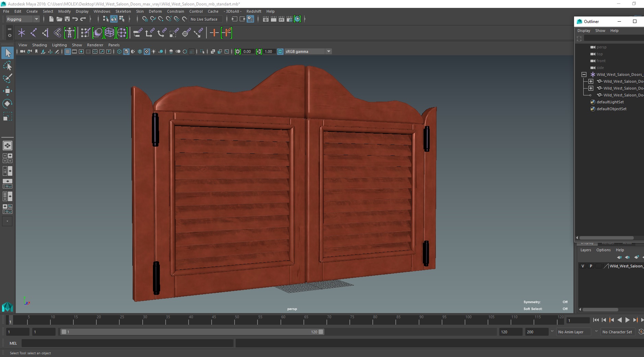The width and height of the screenshot is (644, 357).
Task: Create a new scene from the toolbar
Action: pos(51,19)
